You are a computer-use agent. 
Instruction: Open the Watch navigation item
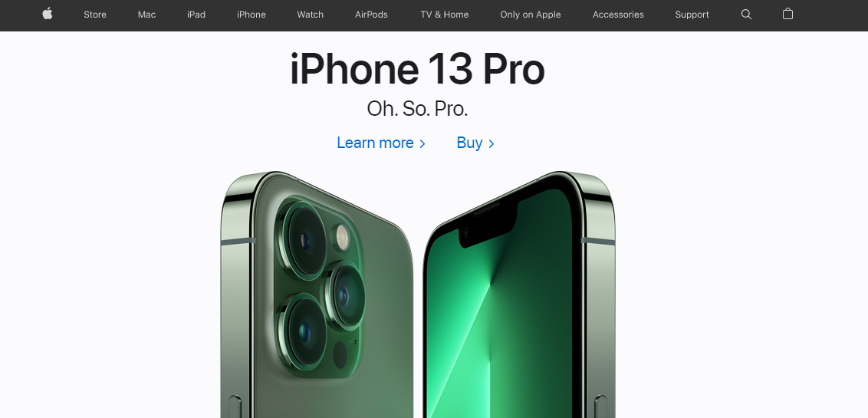pos(310,15)
